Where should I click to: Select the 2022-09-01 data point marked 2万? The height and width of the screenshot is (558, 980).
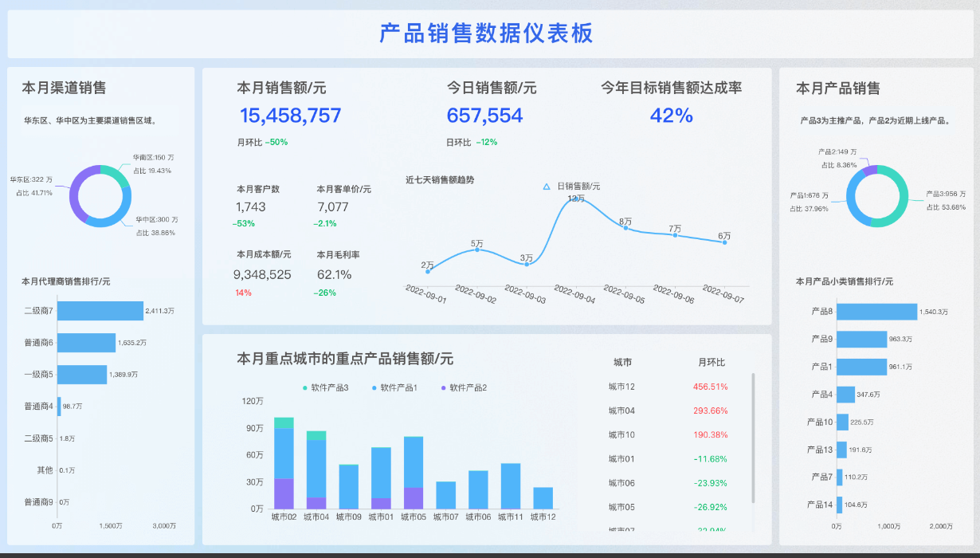pyautogui.click(x=428, y=272)
